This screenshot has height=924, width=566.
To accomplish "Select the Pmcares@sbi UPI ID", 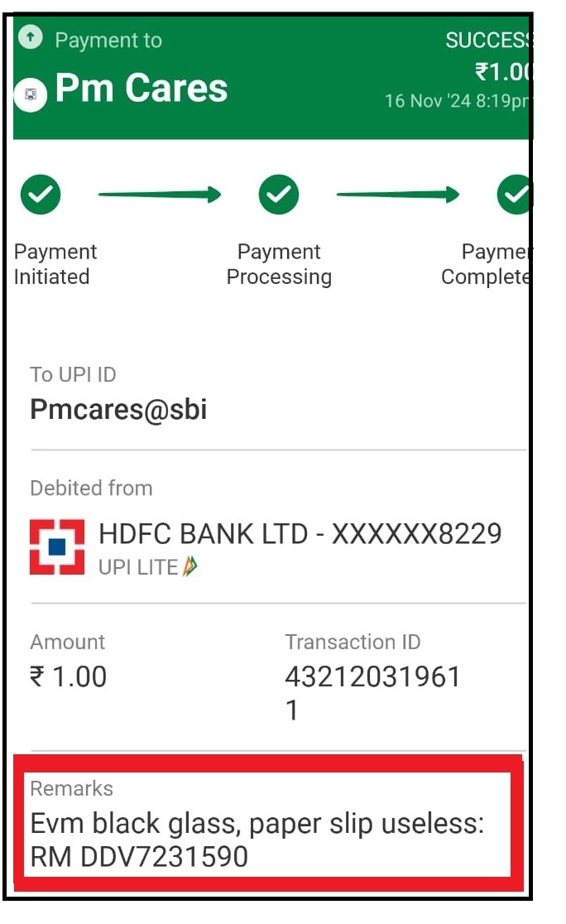I will pyautogui.click(x=118, y=410).
